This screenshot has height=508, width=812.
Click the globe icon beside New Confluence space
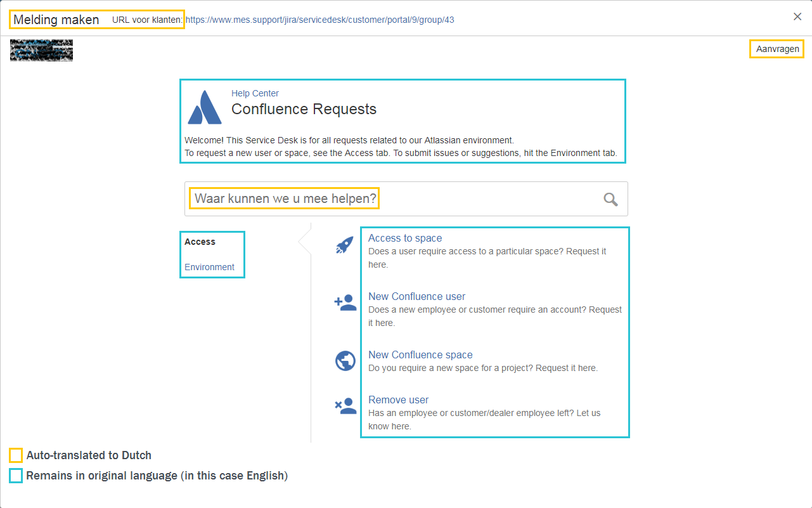[345, 361]
